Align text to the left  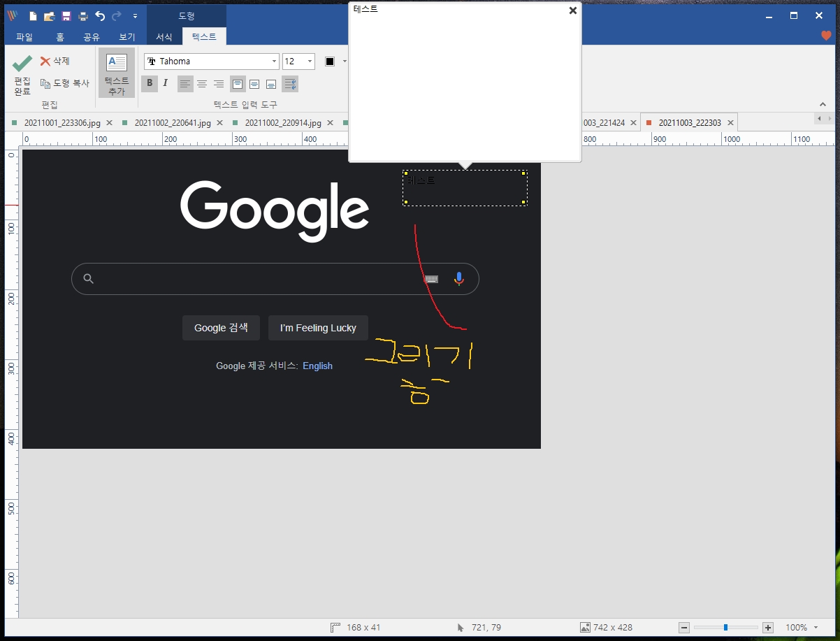(x=185, y=84)
